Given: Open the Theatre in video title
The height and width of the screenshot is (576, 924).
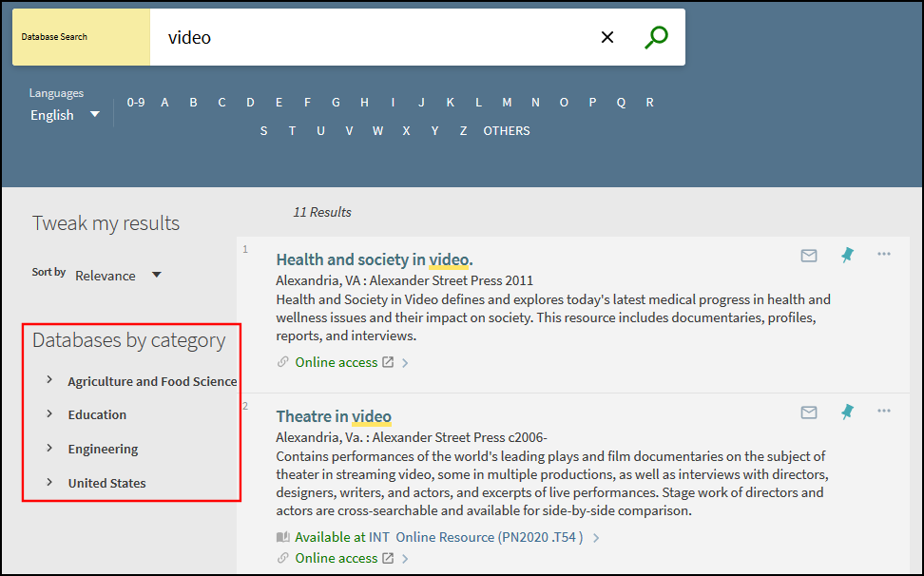Looking at the screenshot, I should (334, 416).
